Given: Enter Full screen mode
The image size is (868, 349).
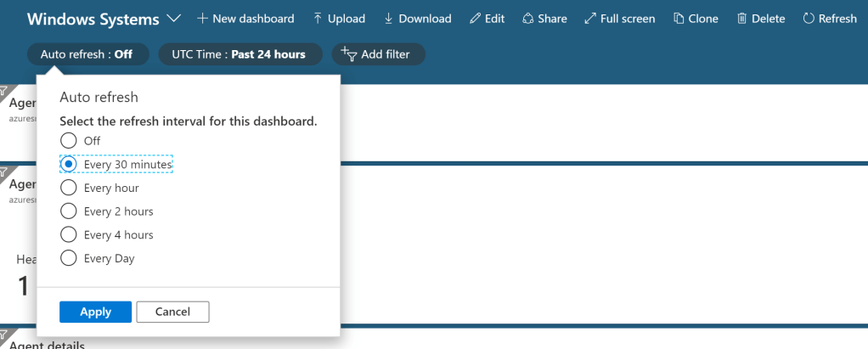Looking at the screenshot, I should point(620,19).
